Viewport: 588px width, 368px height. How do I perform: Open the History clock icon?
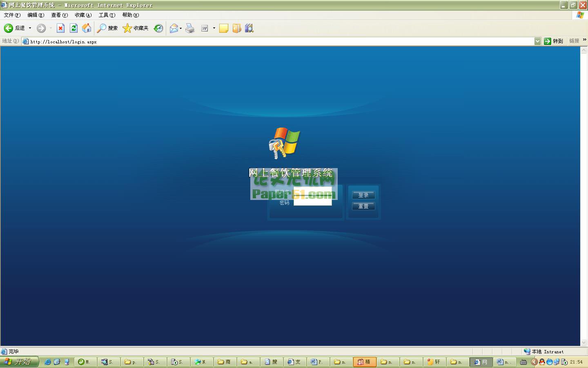pyautogui.click(x=158, y=28)
